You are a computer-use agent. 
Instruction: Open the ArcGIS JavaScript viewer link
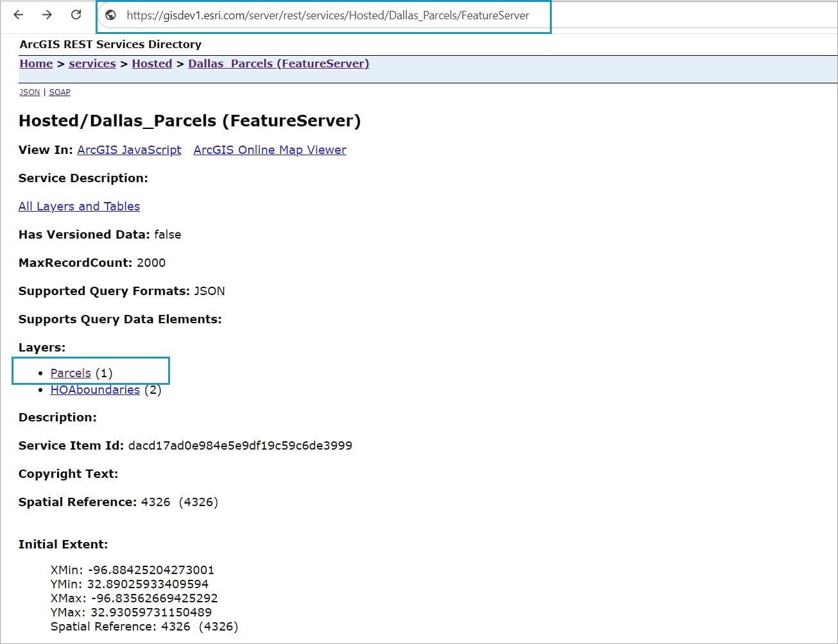tap(129, 150)
